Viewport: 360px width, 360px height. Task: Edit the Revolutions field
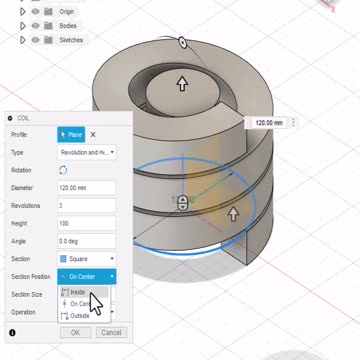point(87,206)
